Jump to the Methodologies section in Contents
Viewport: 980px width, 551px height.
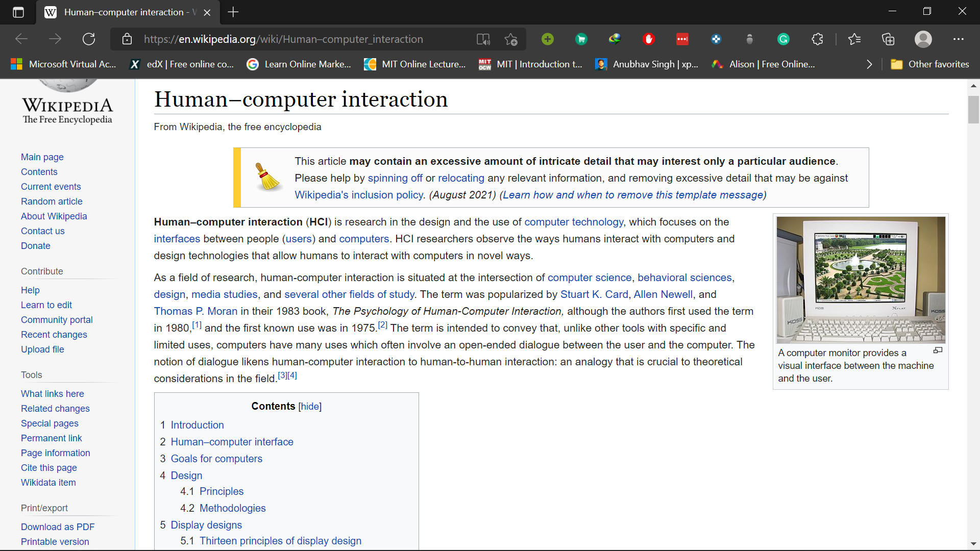[x=232, y=508]
